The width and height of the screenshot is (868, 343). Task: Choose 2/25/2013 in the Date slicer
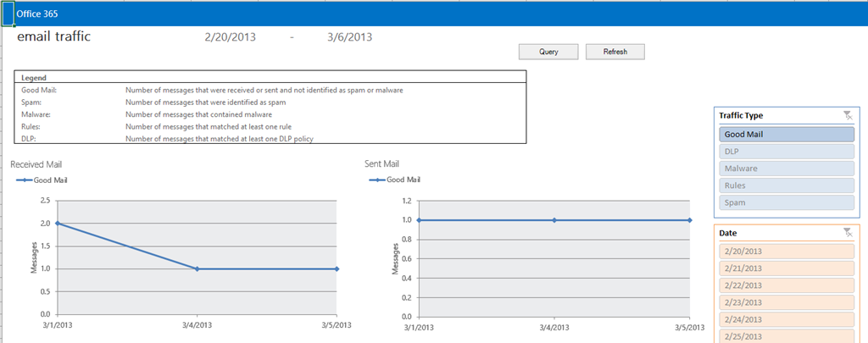tap(786, 335)
